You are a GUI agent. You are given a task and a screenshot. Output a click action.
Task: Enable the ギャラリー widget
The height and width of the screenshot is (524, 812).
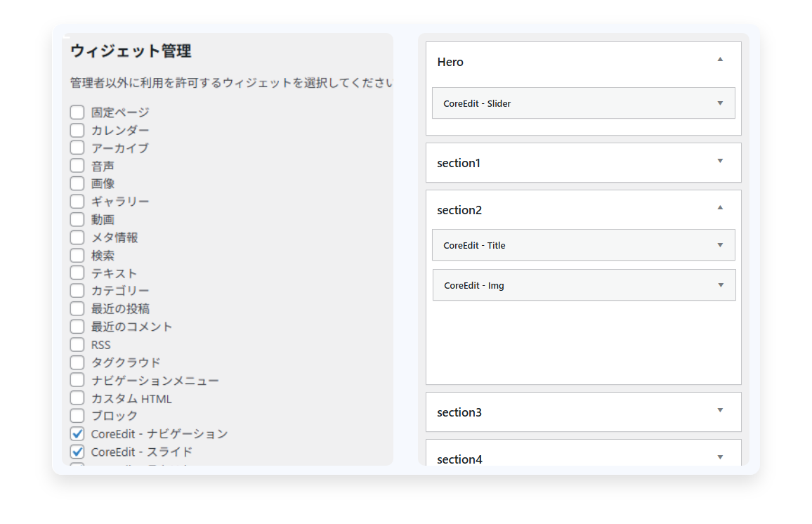[77, 201]
